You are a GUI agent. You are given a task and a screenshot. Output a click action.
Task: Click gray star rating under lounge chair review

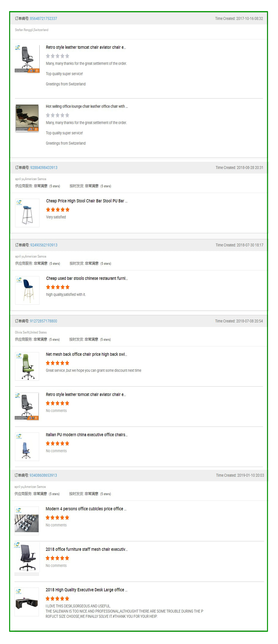pos(58,115)
